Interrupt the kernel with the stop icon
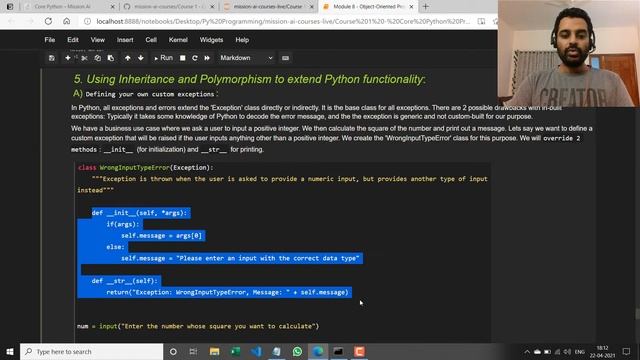Viewport: 640px width, 360px height. click(183, 58)
